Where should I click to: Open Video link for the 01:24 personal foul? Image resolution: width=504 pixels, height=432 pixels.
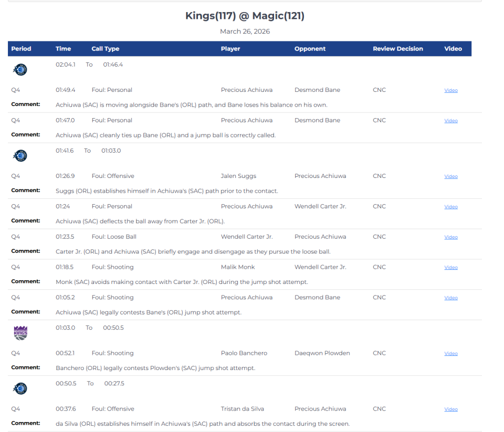(451, 207)
